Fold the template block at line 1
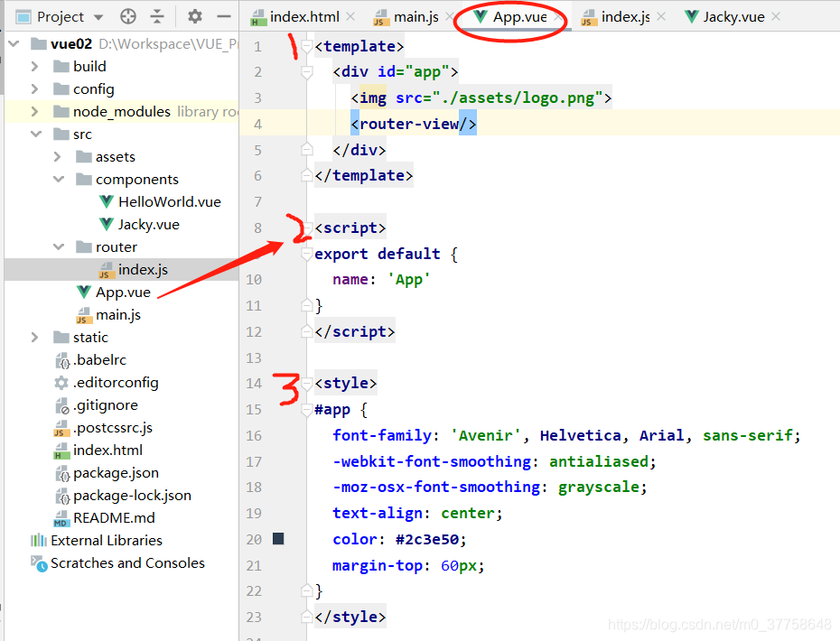 tap(307, 47)
